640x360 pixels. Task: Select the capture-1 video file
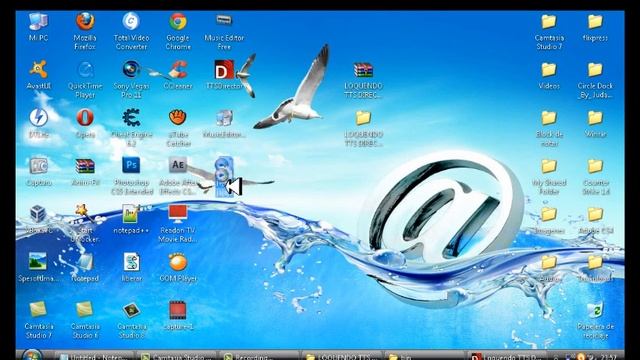[x=178, y=310]
